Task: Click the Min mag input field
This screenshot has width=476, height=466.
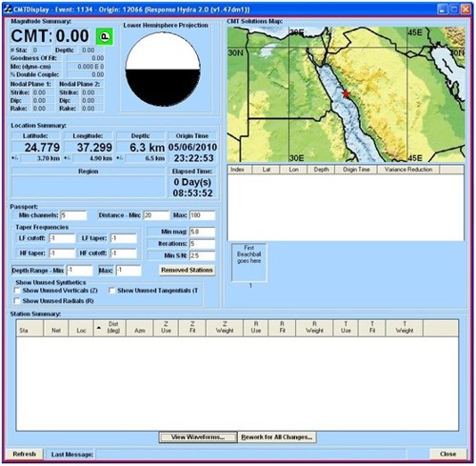Action: pyautogui.click(x=202, y=232)
